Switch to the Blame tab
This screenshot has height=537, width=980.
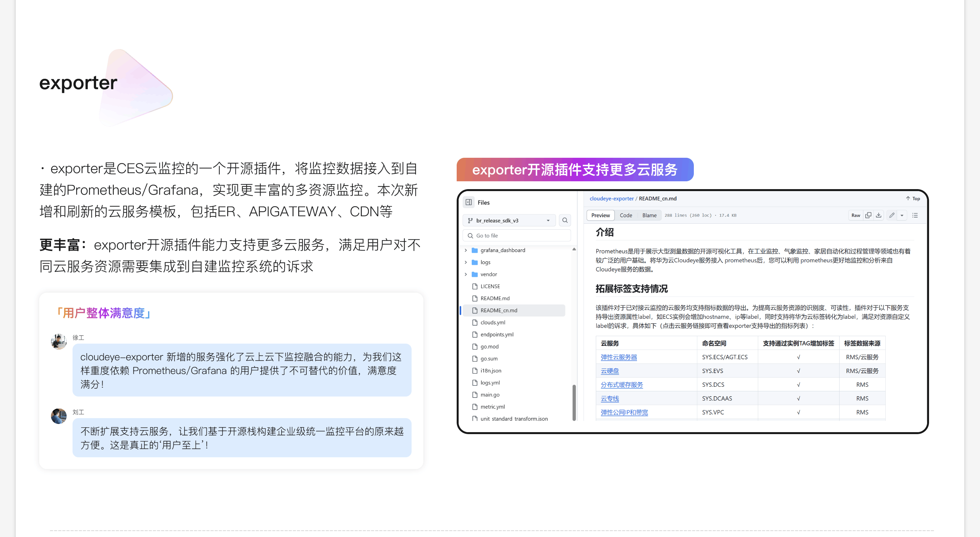click(649, 215)
